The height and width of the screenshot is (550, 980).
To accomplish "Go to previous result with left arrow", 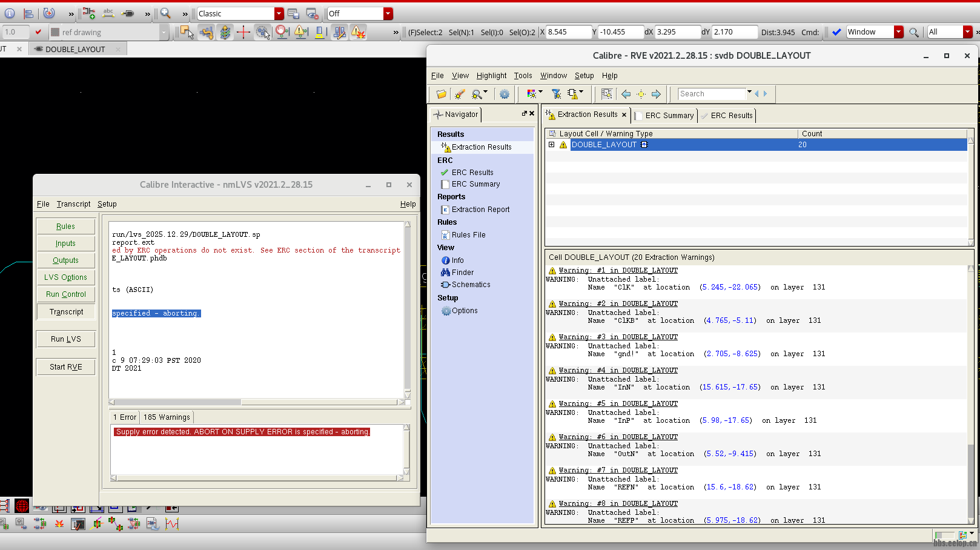I will [x=626, y=94].
